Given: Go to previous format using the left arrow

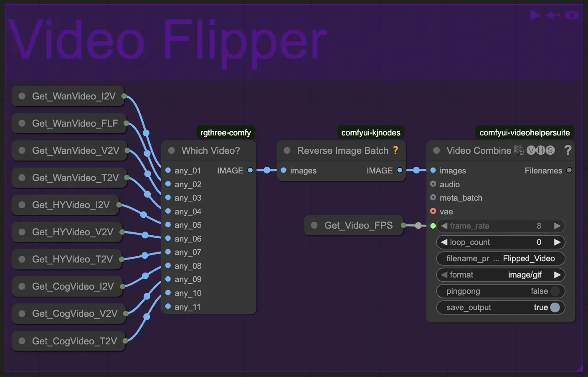Looking at the screenshot, I should point(444,275).
